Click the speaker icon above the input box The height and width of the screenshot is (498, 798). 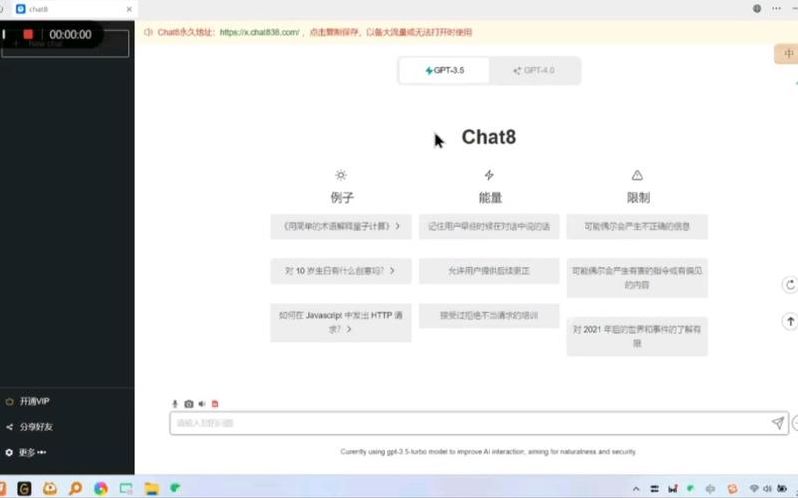click(x=202, y=404)
